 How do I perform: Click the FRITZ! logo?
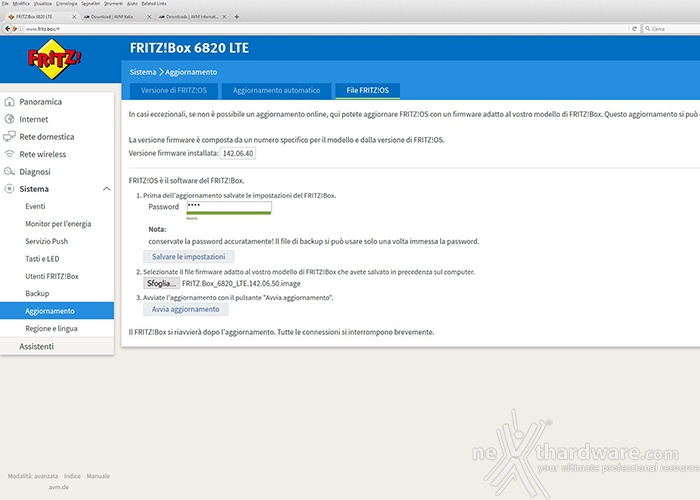coord(54,59)
